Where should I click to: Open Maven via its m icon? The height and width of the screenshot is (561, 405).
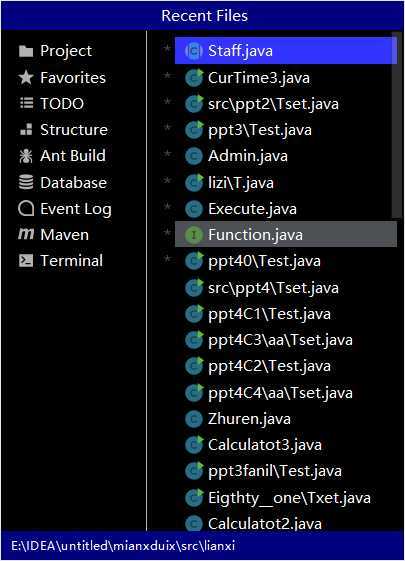click(26, 234)
